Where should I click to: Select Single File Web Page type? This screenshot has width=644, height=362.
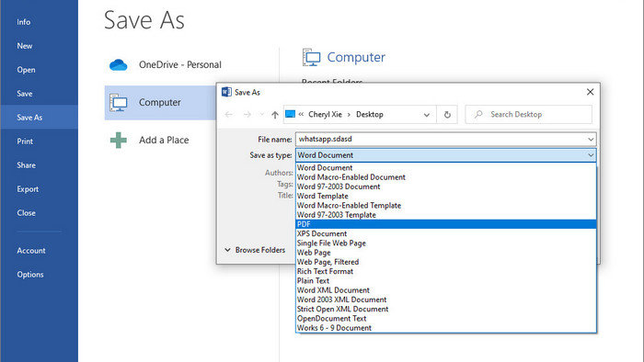click(446, 243)
